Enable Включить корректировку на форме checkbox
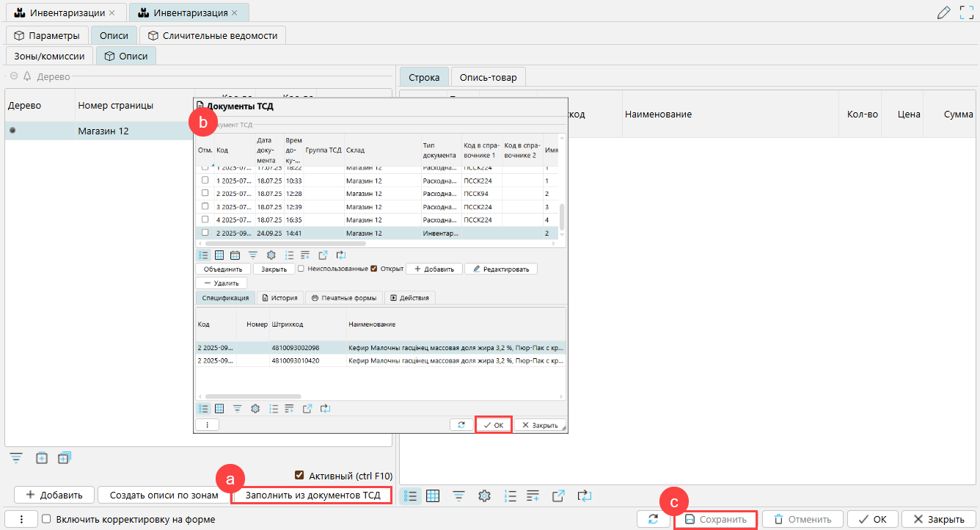This screenshot has height=530, width=980. (46, 520)
